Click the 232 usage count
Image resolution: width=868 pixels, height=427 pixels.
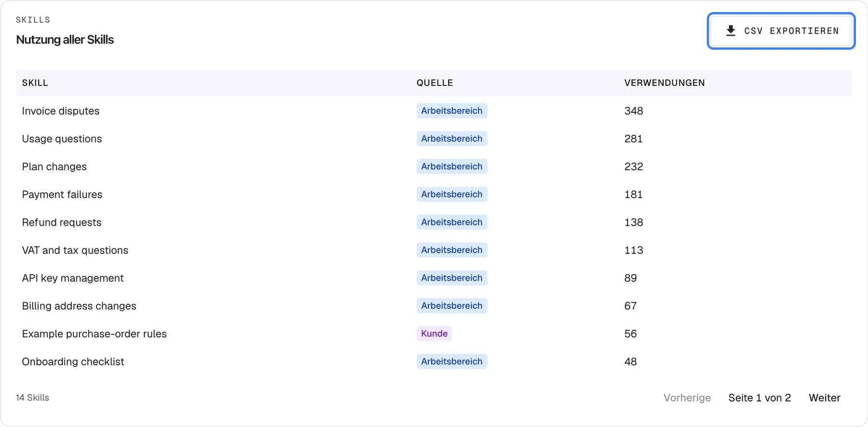coord(634,167)
